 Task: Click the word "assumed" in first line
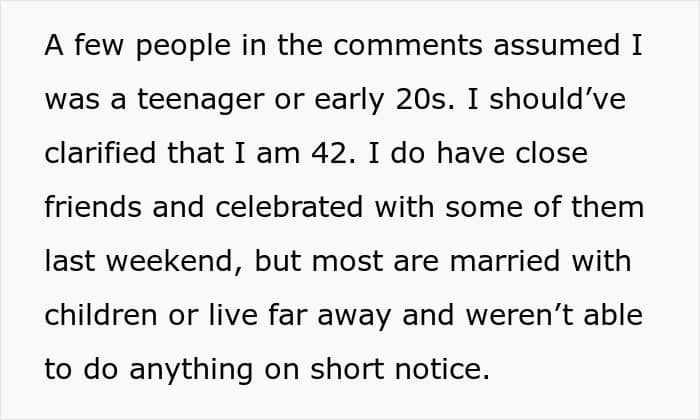coord(557,45)
